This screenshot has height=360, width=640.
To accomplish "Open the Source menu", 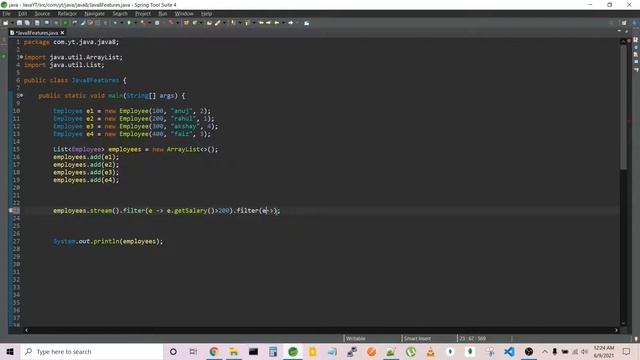I will pos(42,14).
